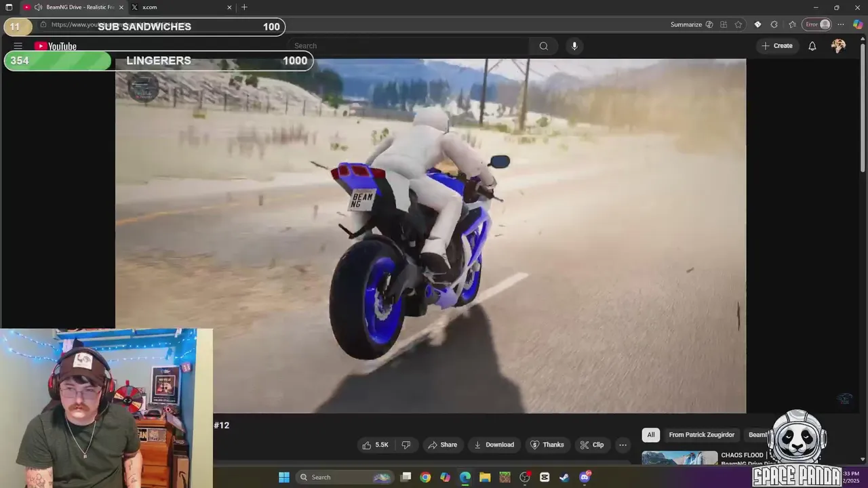Click the taskbar Search box
The height and width of the screenshot is (488, 868).
pyautogui.click(x=344, y=477)
